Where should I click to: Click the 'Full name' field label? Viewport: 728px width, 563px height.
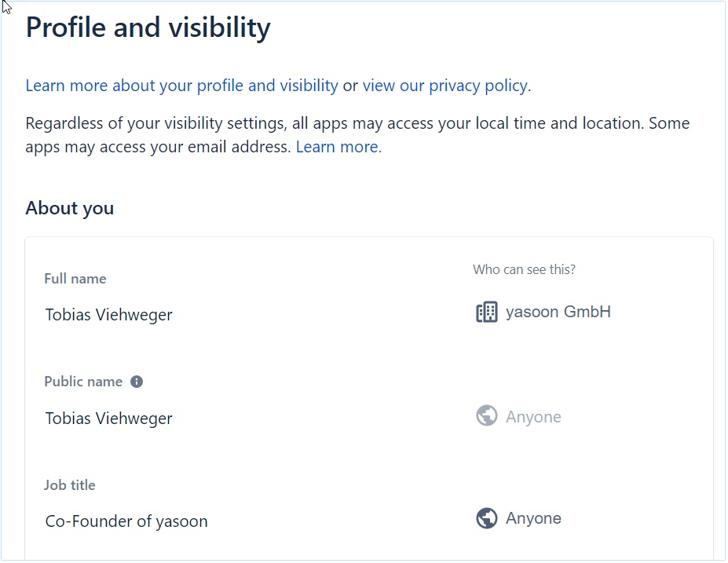tap(75, 279)
